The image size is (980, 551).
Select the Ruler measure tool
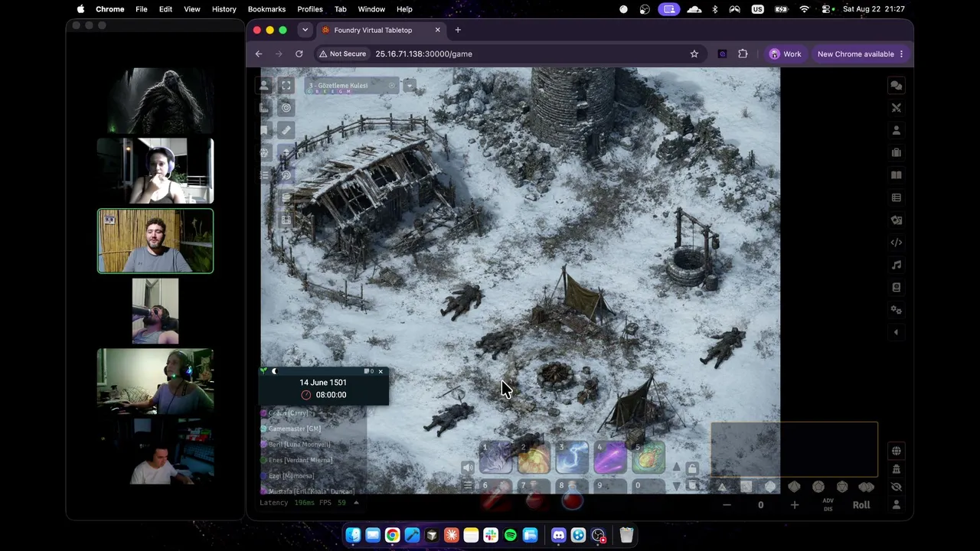[x=286, y=130]
